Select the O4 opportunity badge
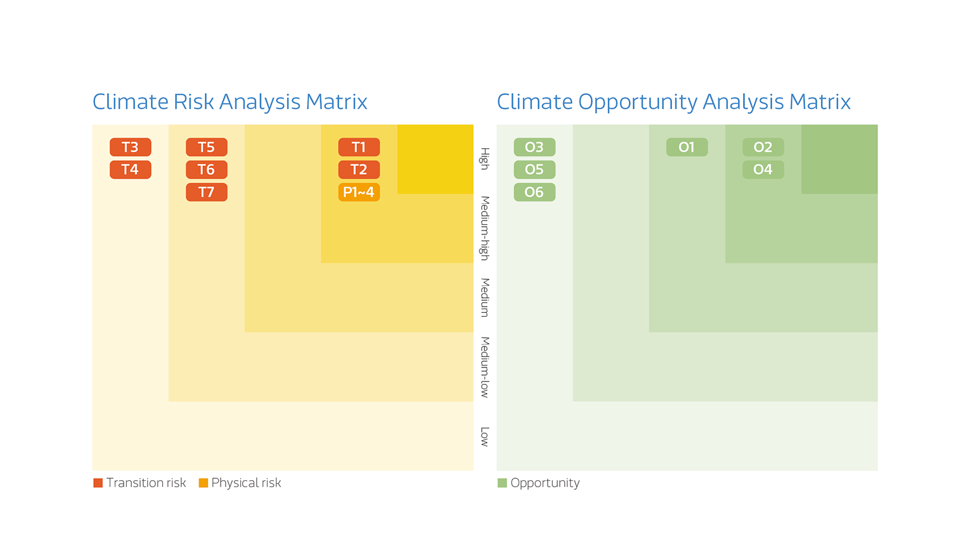This screenshot has height=560, width=970. pos(763,170)
